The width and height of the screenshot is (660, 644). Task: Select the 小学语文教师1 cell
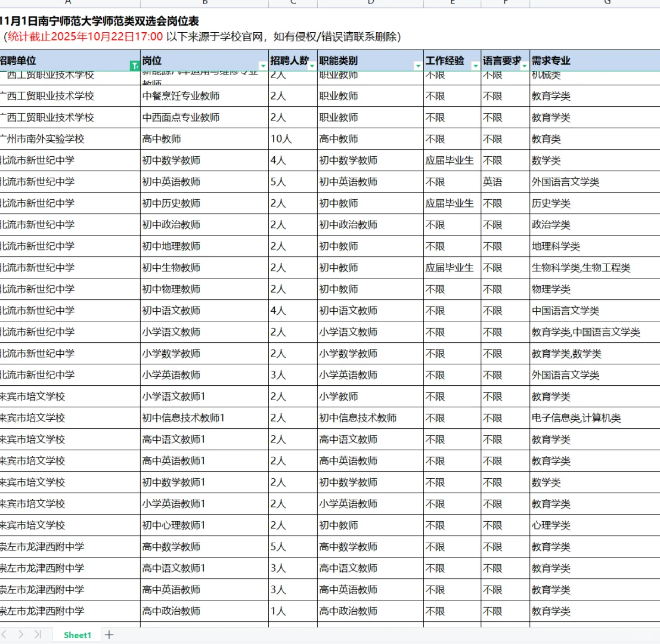(x=204, y=397)
